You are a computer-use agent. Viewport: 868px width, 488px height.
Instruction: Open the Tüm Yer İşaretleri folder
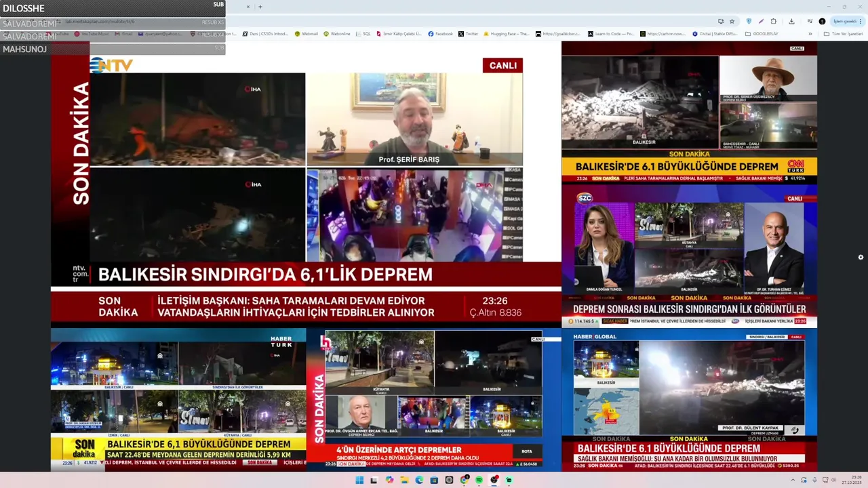tap(843, 33)
